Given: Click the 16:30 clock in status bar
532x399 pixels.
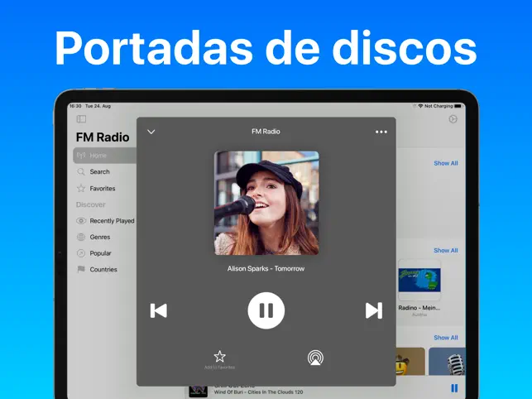Looking at the screenshot, I should coord(75,106).
